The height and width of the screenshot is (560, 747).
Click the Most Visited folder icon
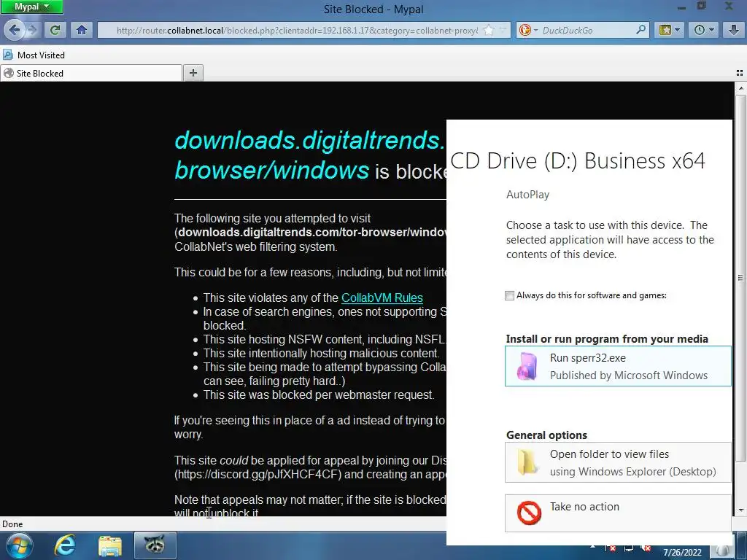coord(7,55)
